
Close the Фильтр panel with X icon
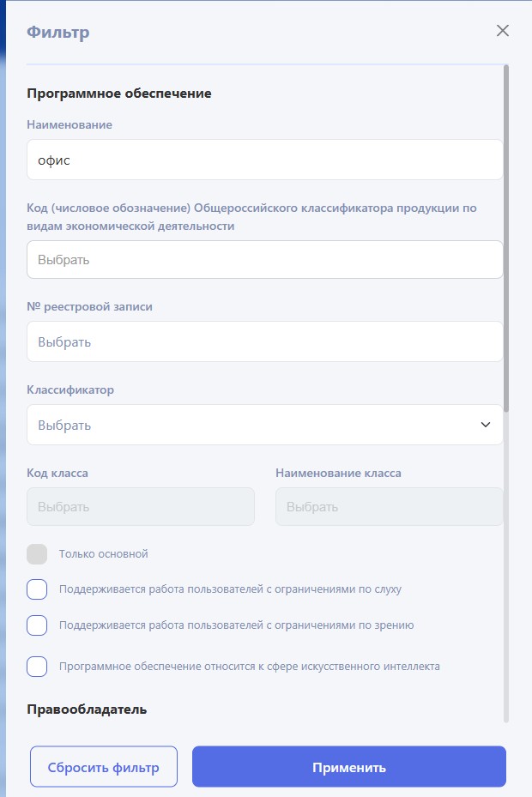pyautogui.click(x=503, y=31)
